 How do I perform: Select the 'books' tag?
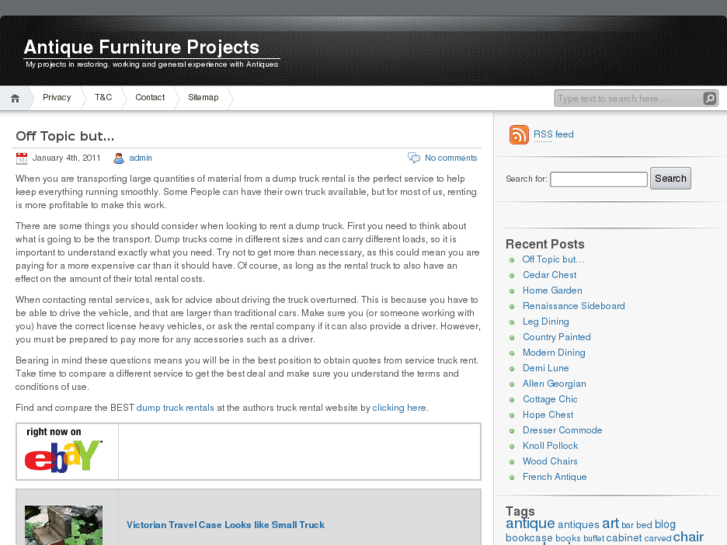568,539
